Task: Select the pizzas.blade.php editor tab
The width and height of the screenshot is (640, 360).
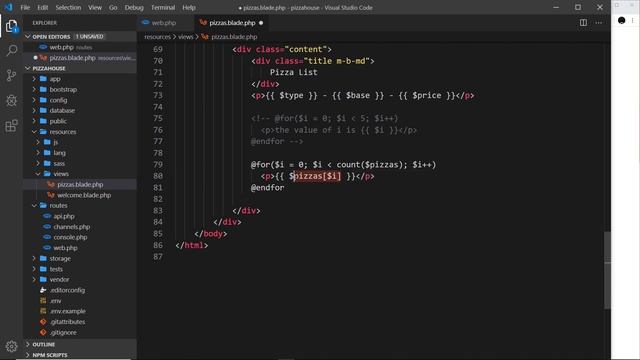Action: click(232, 23)
